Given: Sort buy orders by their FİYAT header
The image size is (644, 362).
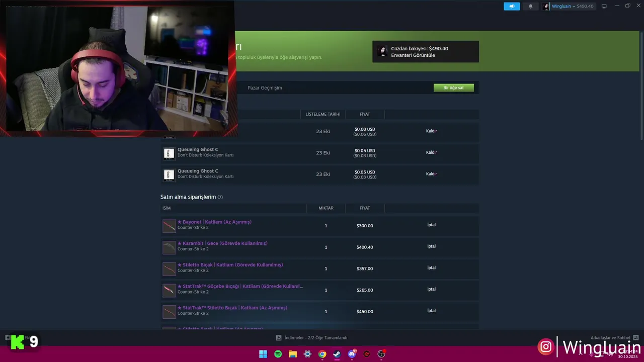Looking at the screenshot, I should pyautogui.click(x=365, y=208).
